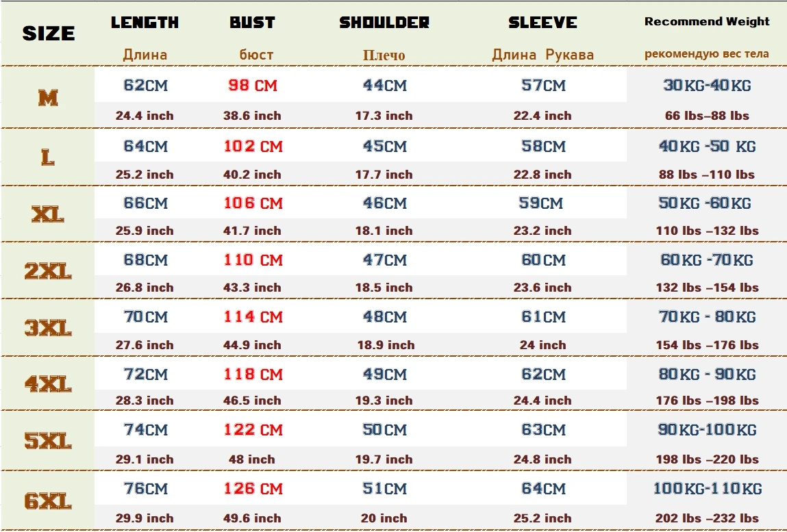Click the Recommend Weight header
The width and height of the screenshot is (787, 532).
[707, 21]
